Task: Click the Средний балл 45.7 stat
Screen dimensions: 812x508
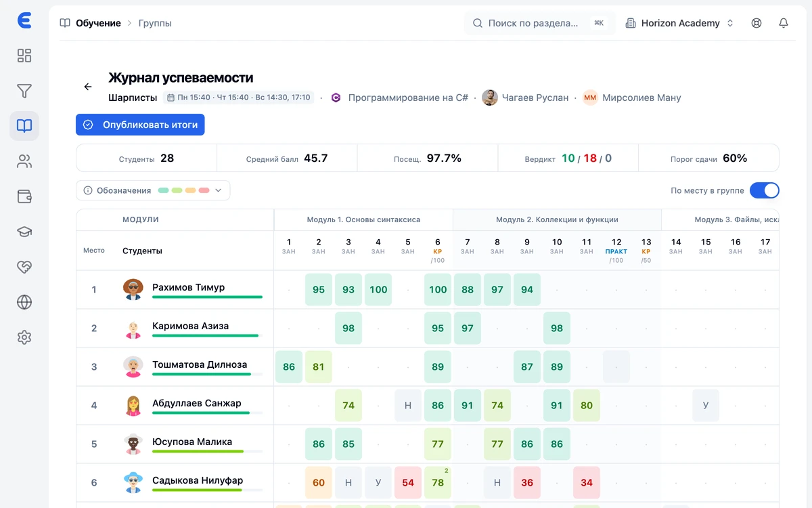Action: (287, 158)
